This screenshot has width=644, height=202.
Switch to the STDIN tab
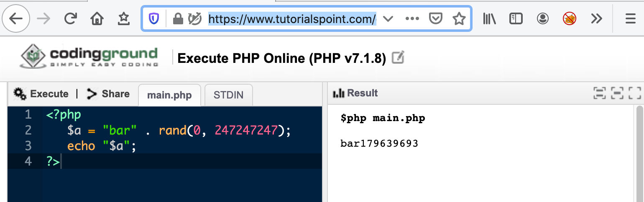(x=228, y=95)
